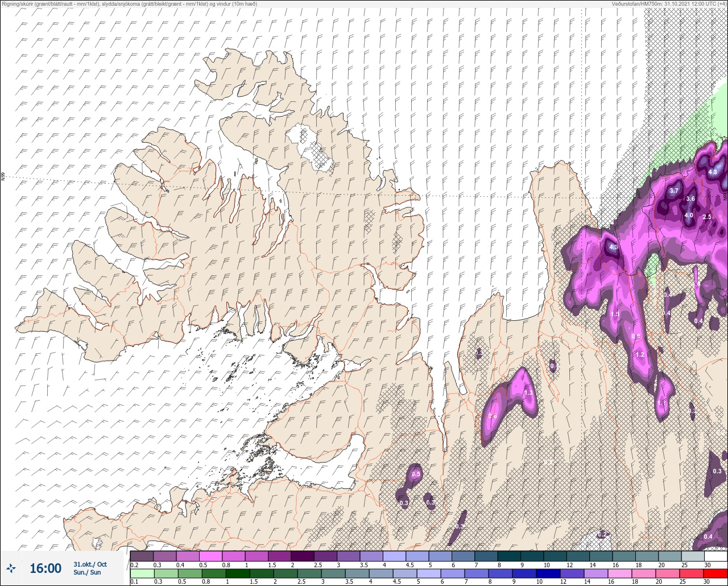Select top-row dark teal swatch labeled 9
Image resolution: width=728 pixels, height=586 pixels.
(532, 556)
